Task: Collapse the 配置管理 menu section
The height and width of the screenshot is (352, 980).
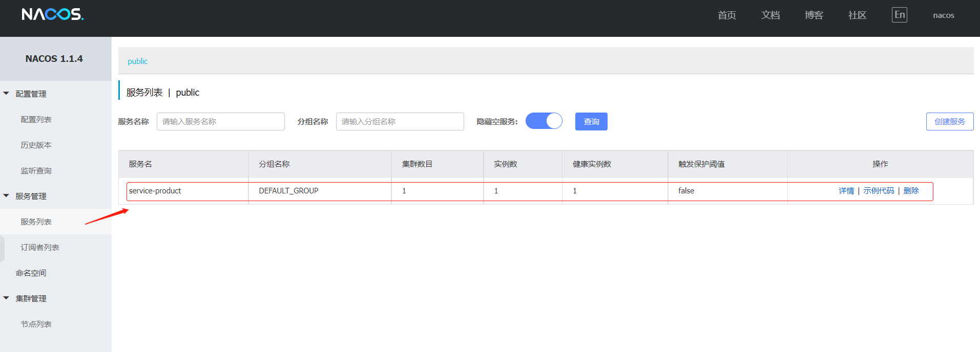Action: coord(6,94)
